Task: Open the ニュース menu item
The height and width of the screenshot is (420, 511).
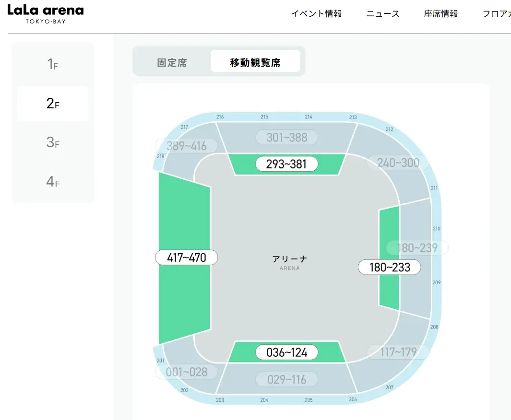Action: pos(382,14)
